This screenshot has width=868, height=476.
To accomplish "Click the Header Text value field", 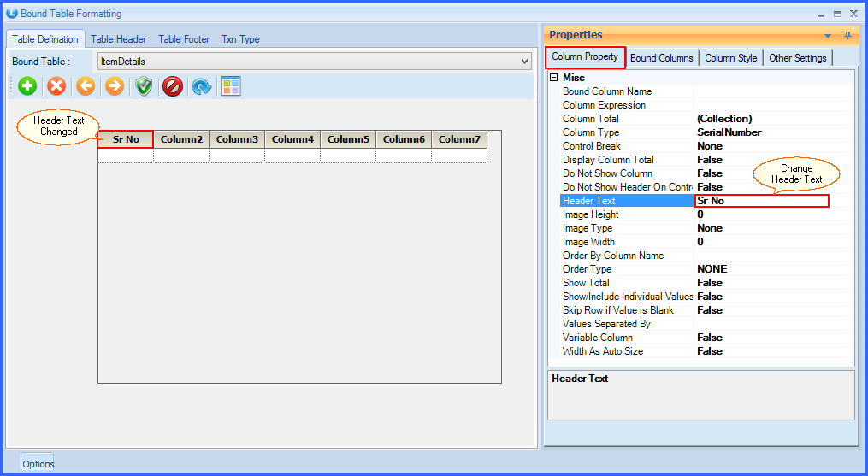I will (761, 201).
